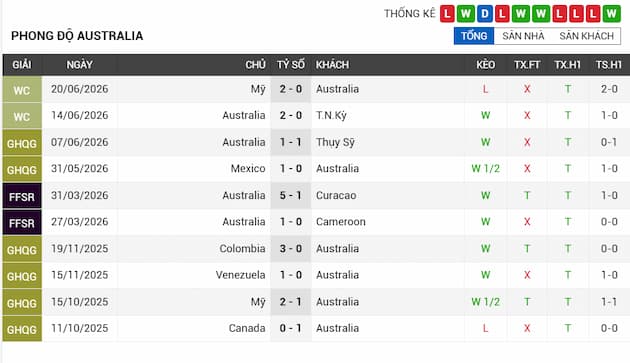Select the FFSR badge for 31/03/2026 match
The width and height of the screenshot is (630, 363).
(x=22, y=196)
